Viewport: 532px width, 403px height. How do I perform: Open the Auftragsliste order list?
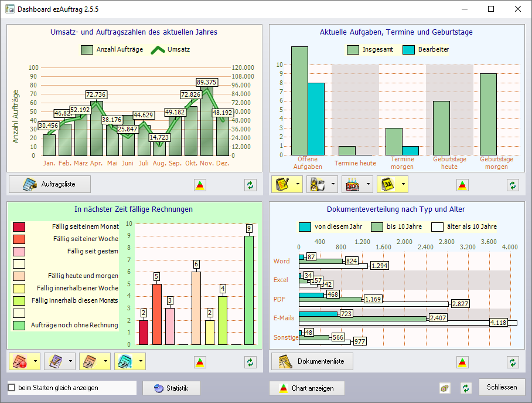tap(50, 184)
